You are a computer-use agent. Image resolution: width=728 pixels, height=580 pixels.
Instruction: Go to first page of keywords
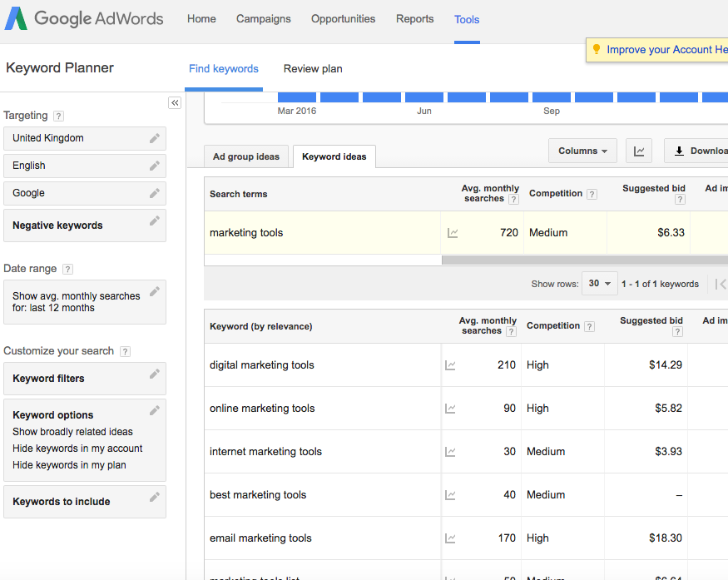coord(721,284)
